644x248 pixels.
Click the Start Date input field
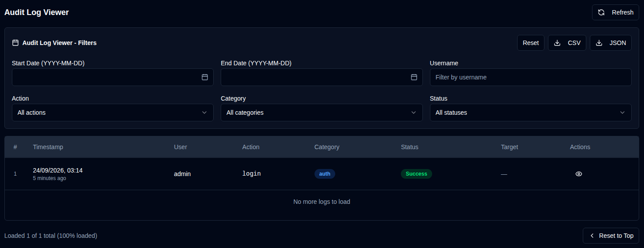(x=113, y=77)
